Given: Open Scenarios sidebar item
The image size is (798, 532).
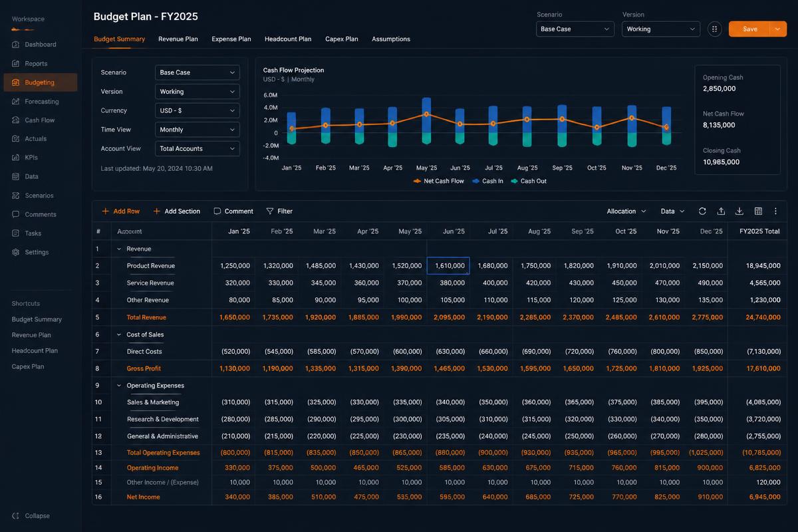Looking at the screenshot, I should coord(40,196).
